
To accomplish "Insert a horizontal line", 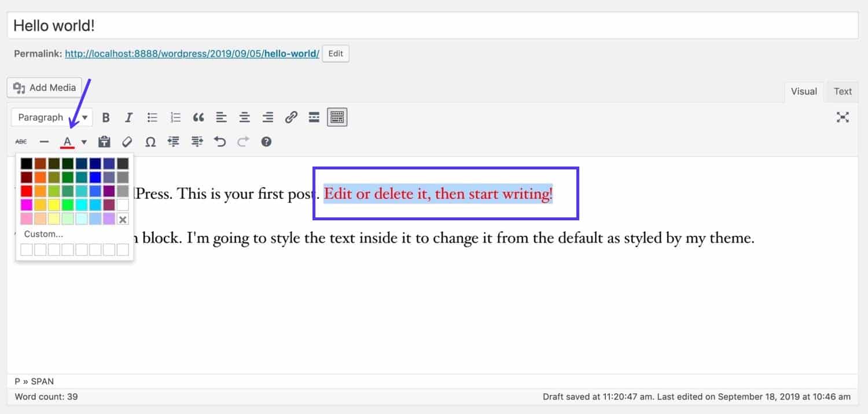I will pyautogui.click(x=44, y=141).
